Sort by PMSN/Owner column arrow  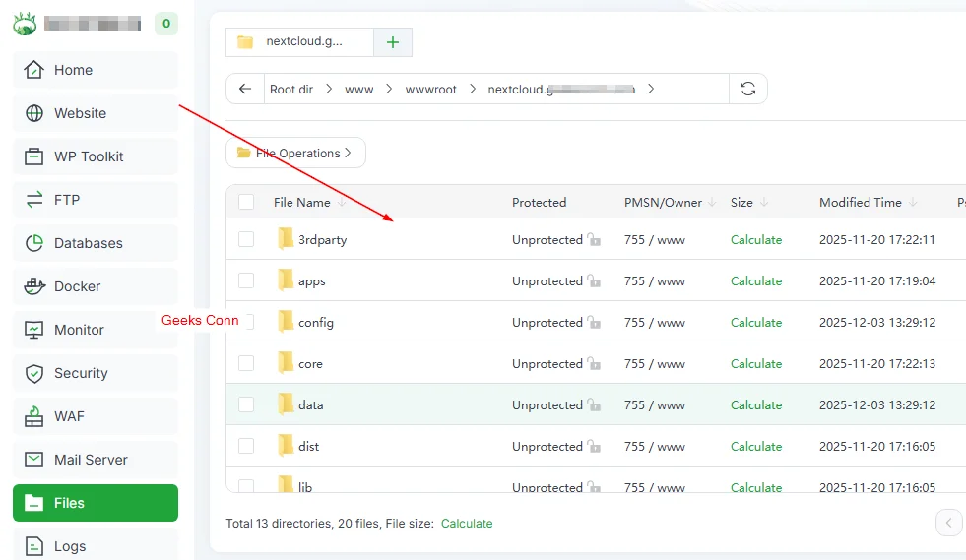712,202
